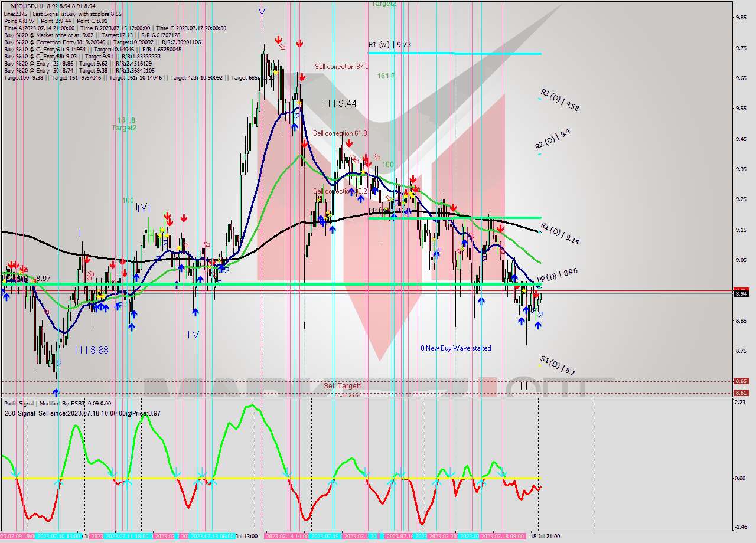Click the red 8.61 price tag on the axis
The image size is (756, 543).
(x=741, y=392)
